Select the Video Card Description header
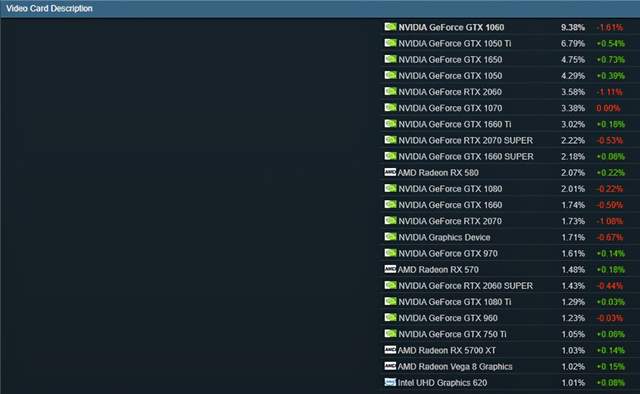Viewport: 640px width, 394px height. click(49, 9)
